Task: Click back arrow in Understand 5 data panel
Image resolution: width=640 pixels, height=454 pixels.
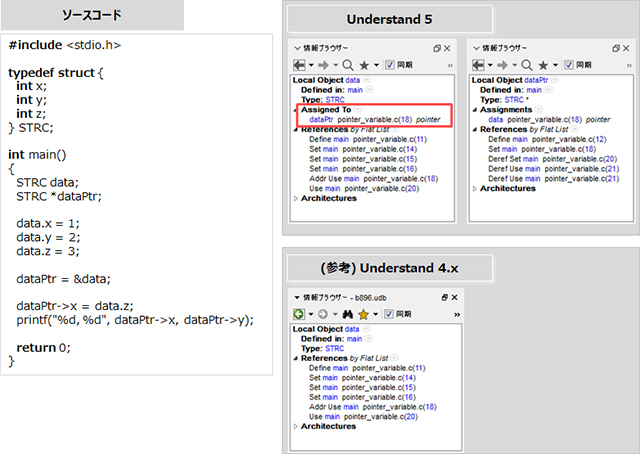Action: (299, 65)
